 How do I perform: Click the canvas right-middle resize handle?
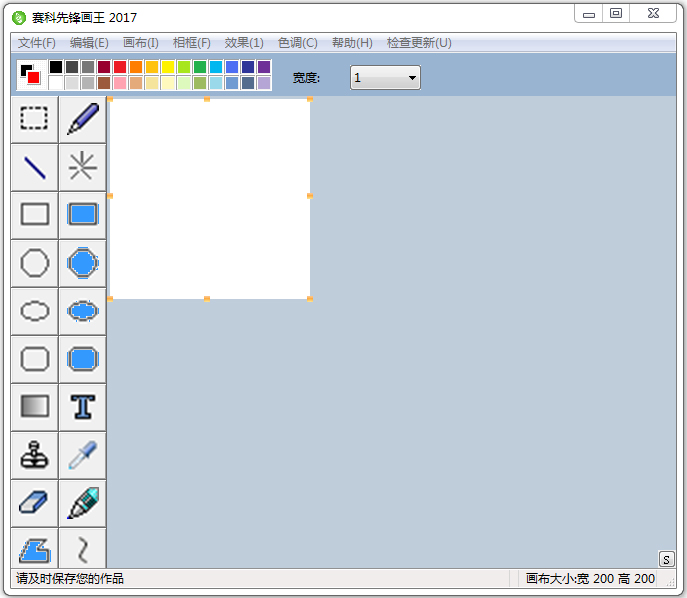point(310,196)
